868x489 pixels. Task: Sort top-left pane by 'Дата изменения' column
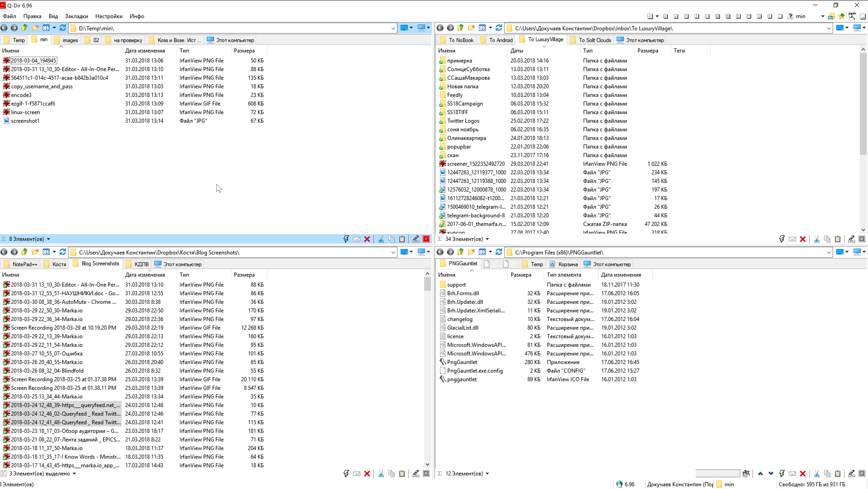point(145,50)
